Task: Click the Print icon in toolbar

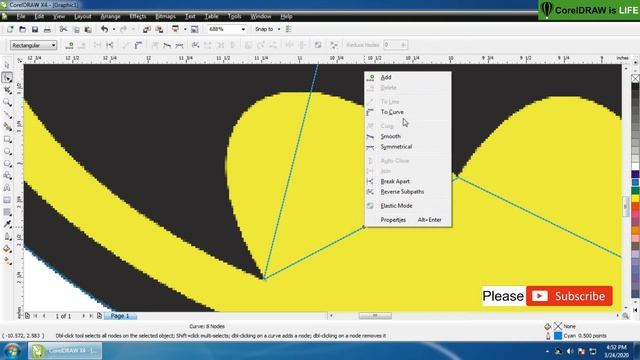Action: tap(47, 29)
